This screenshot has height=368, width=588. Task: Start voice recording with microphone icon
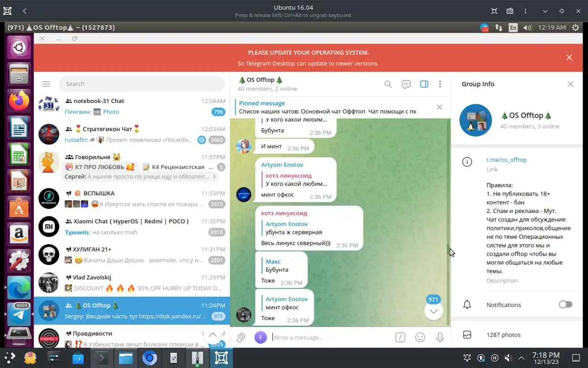(440, 338)
